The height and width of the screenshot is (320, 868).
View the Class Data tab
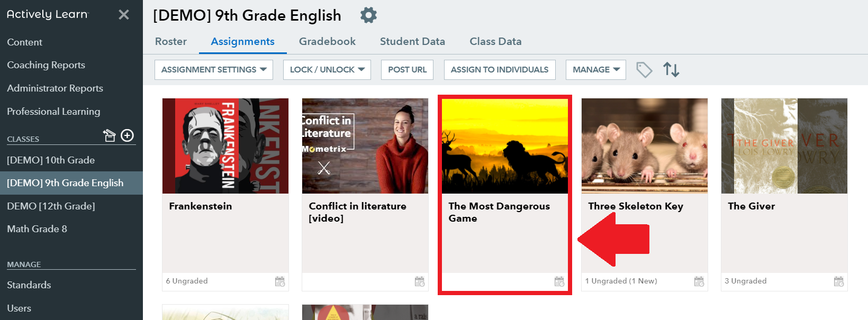[x=495, y=41]
